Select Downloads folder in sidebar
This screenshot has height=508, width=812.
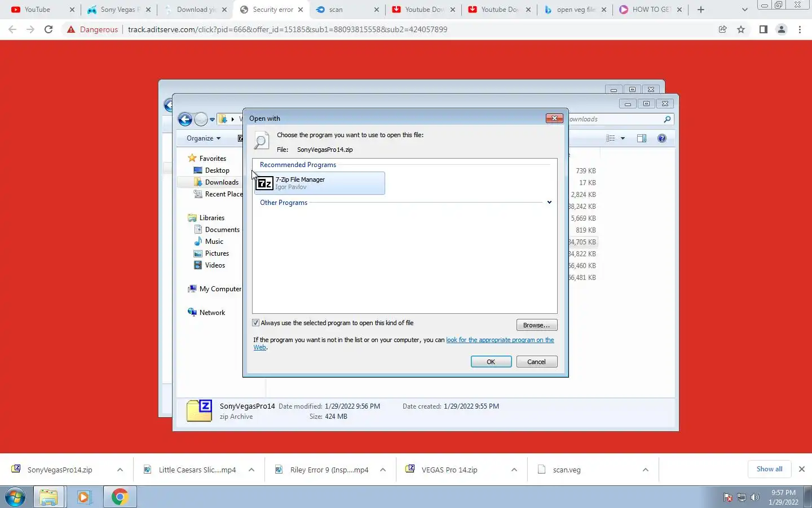click(222, 182)
